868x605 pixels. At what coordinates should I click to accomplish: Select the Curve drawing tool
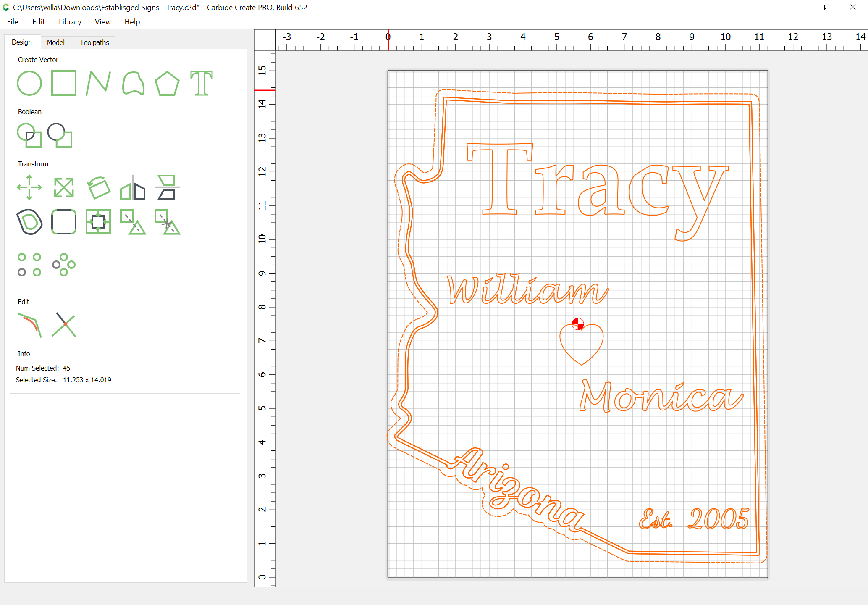coord(133,83)
